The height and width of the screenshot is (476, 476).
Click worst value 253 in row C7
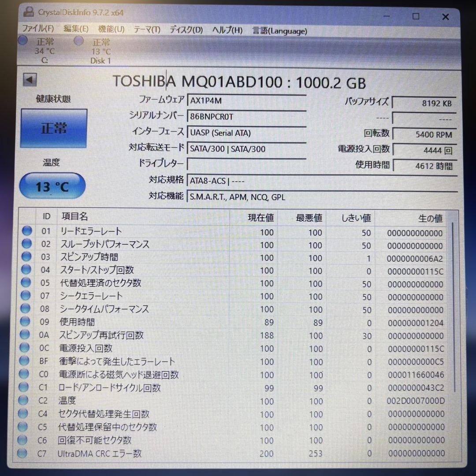[316, 454]
